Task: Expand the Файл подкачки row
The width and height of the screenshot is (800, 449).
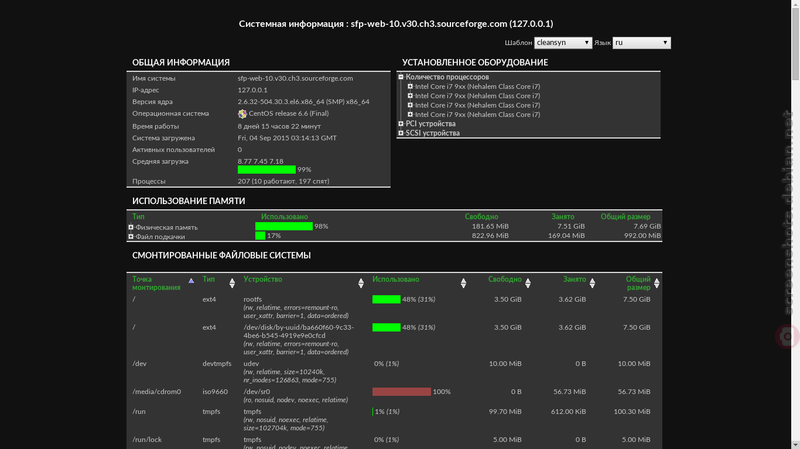Action: [x=131, y=237]
